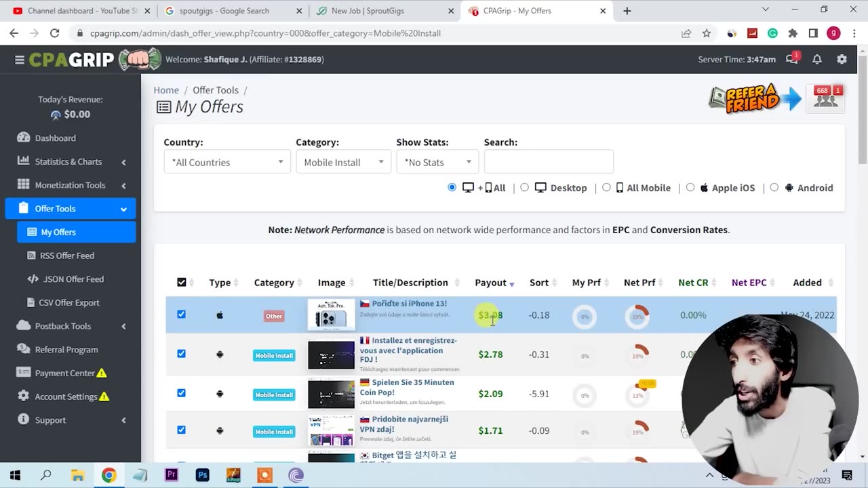Reload the page with the refresh icon
868x488 pixels.
pyautogui.click(x=54, y=33)
